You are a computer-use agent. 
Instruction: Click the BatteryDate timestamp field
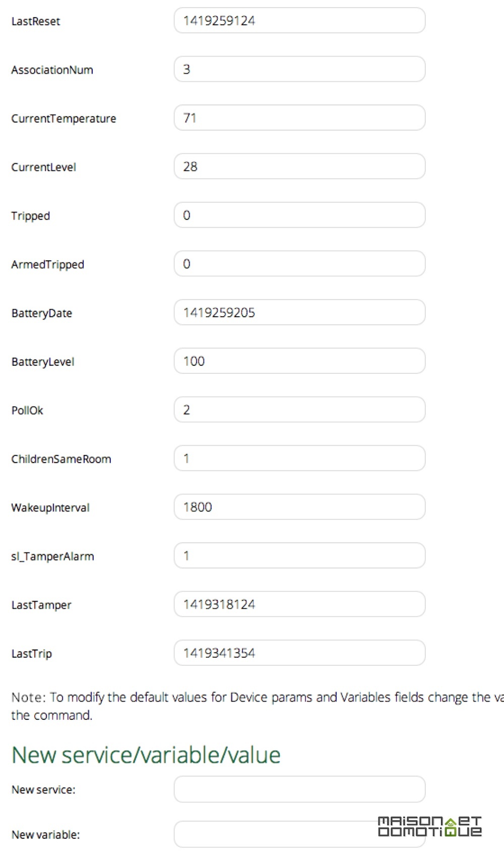click(x=299, y=313)
